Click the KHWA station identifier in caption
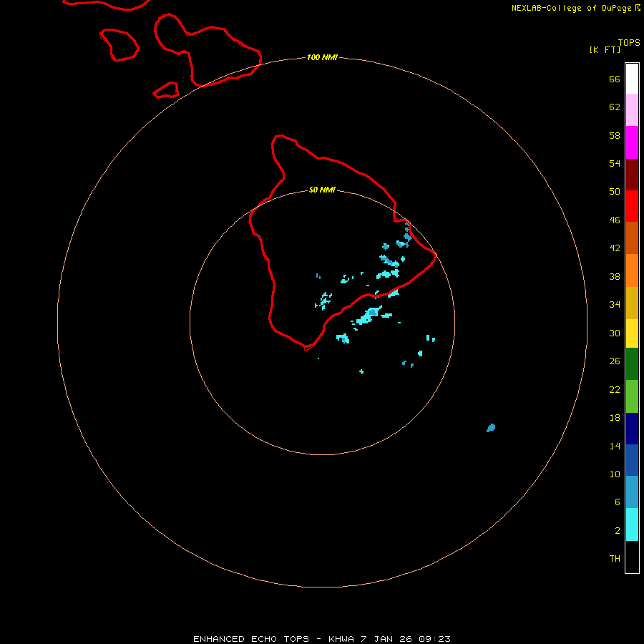This screenshot has width=644, height=644. point(341,639)
